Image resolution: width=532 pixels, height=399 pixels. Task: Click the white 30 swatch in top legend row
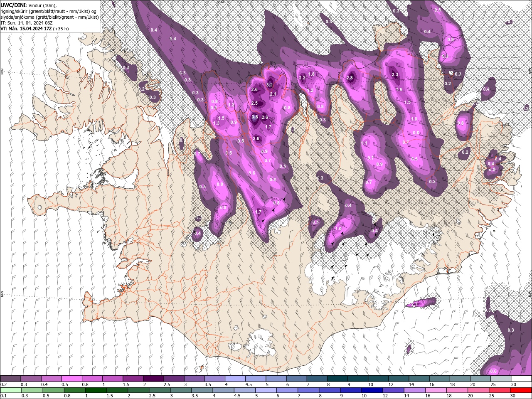click(x=521, y=379)
